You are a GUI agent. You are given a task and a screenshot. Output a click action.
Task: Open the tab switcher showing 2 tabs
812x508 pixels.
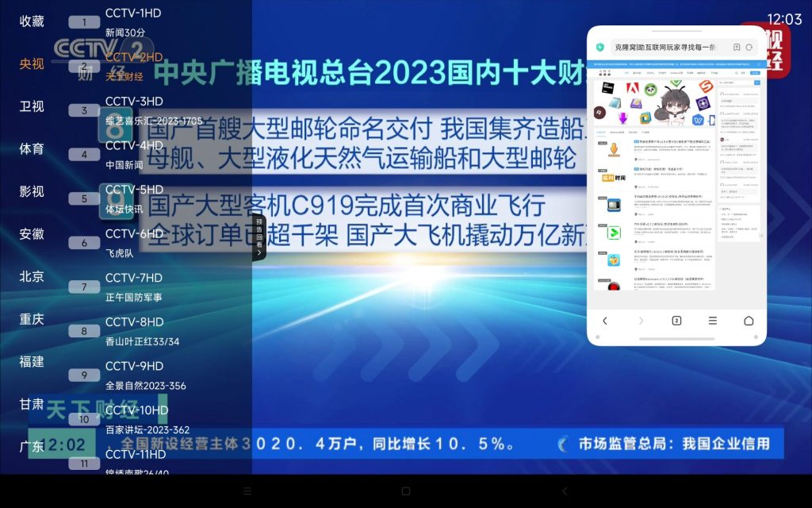pyautogui.click(x=676, y=321)
